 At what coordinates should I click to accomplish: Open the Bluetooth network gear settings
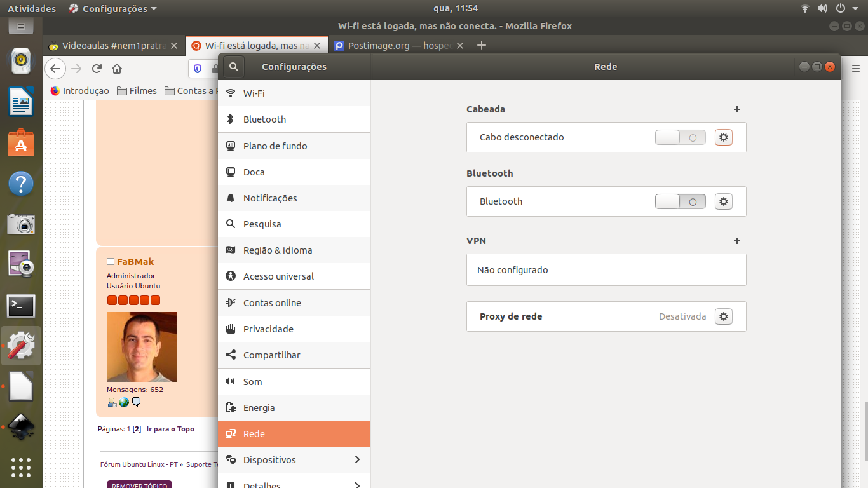[724, 201]
